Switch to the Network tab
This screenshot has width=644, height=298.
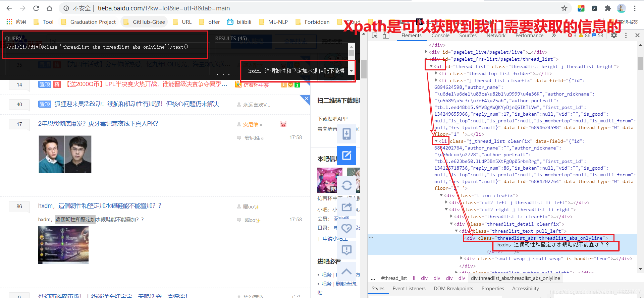coord(496,36)
